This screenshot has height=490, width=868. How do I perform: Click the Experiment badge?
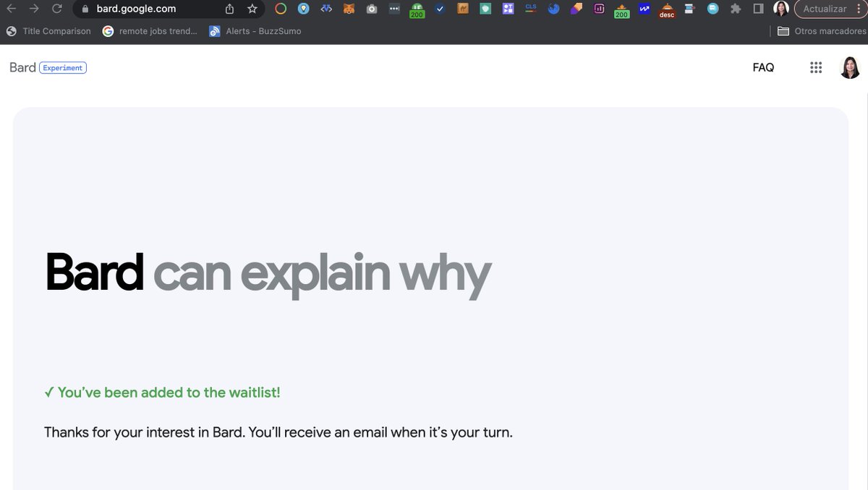(63, 68)
